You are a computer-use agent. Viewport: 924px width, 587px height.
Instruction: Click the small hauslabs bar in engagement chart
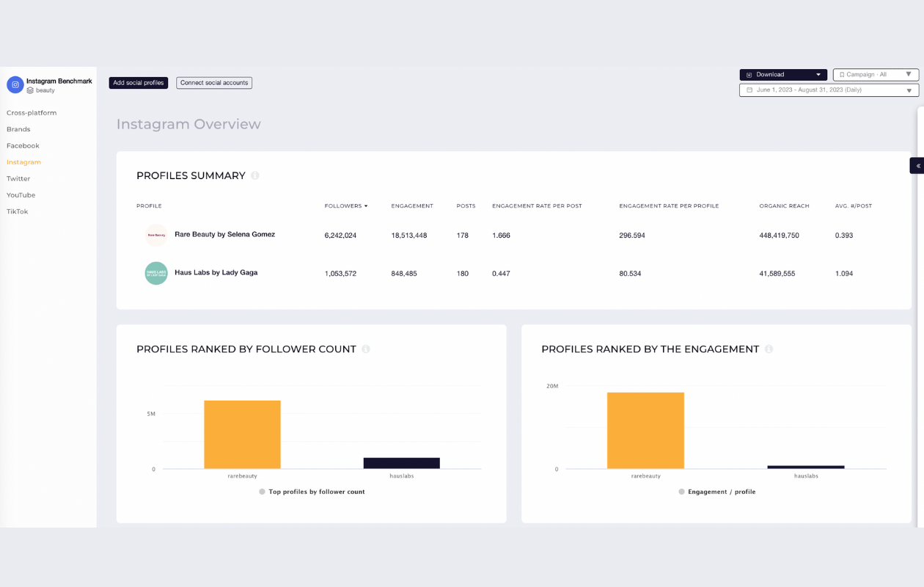[806, 467]
